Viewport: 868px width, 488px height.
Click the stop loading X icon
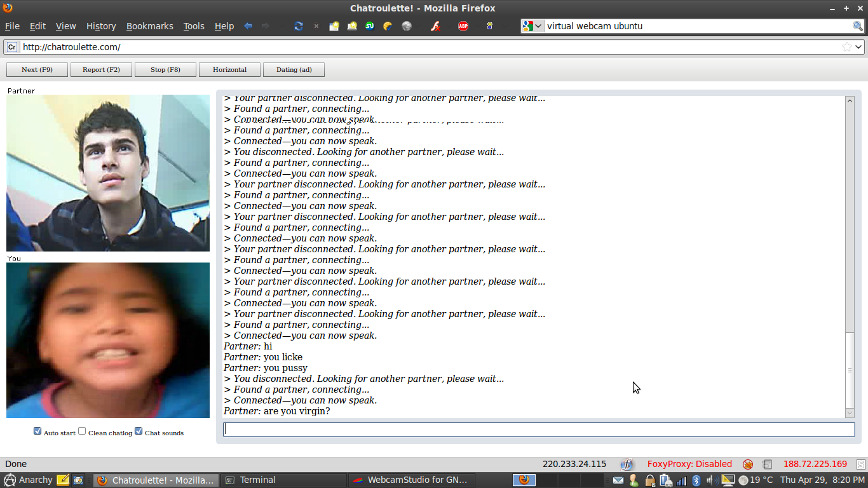click(x=316, y=26)
